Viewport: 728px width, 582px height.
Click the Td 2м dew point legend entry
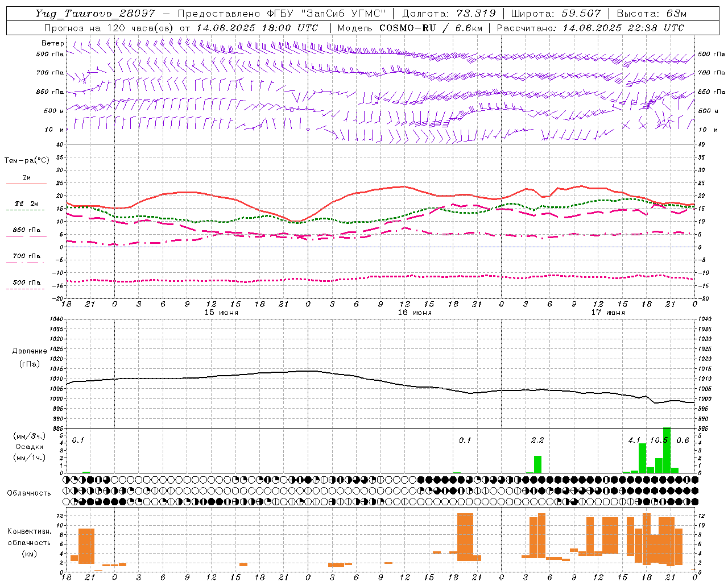[26, 203]
